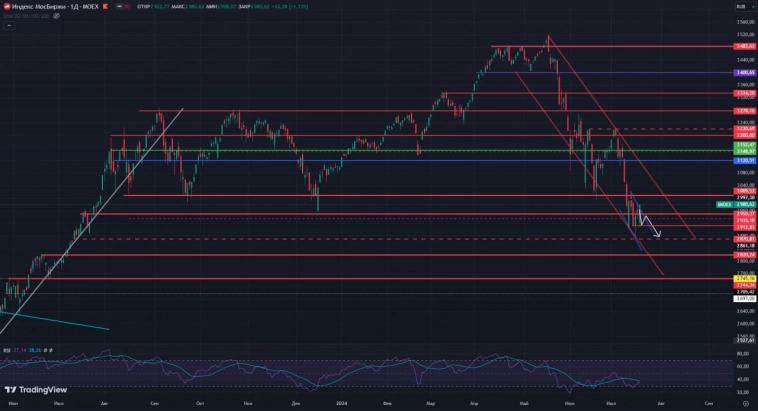The image size is (758, 411).
Task: Click the yellow 2 745,78 price label
Action: click(744, 277)
